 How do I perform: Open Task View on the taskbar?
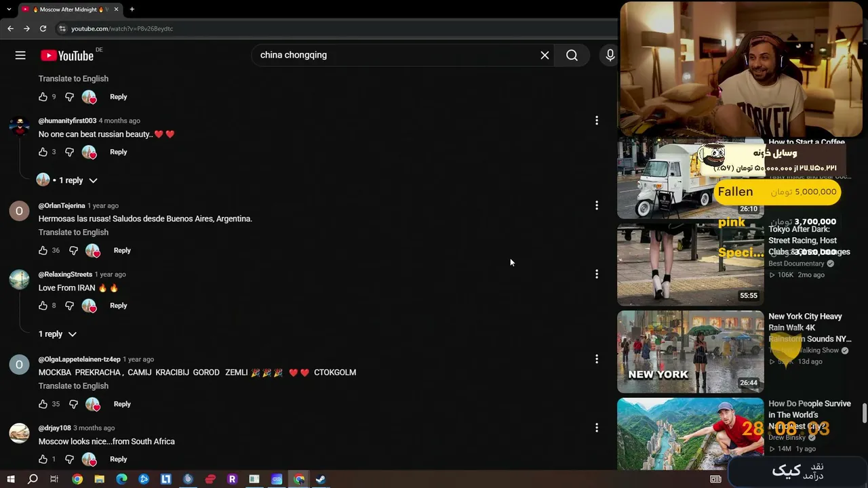[54, 479]
